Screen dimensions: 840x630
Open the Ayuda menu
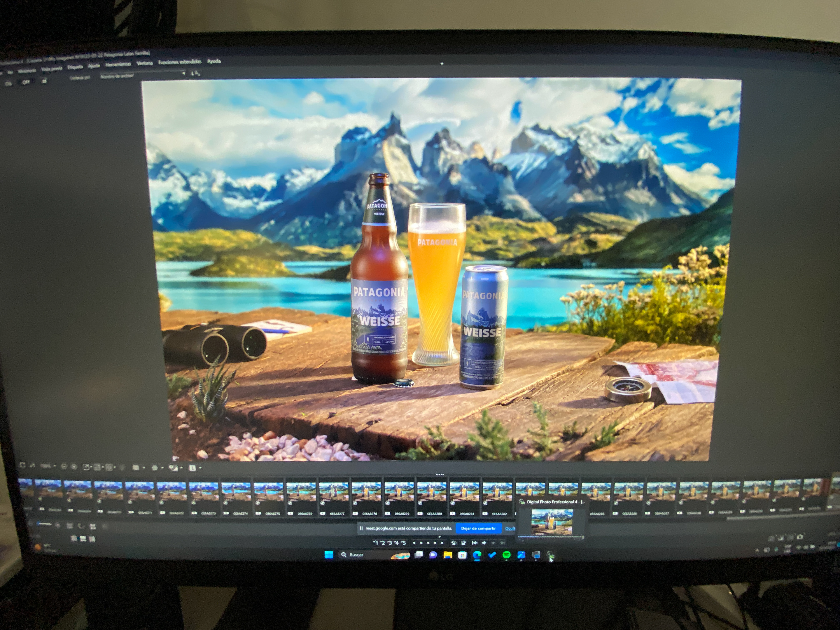pos(214,61)
